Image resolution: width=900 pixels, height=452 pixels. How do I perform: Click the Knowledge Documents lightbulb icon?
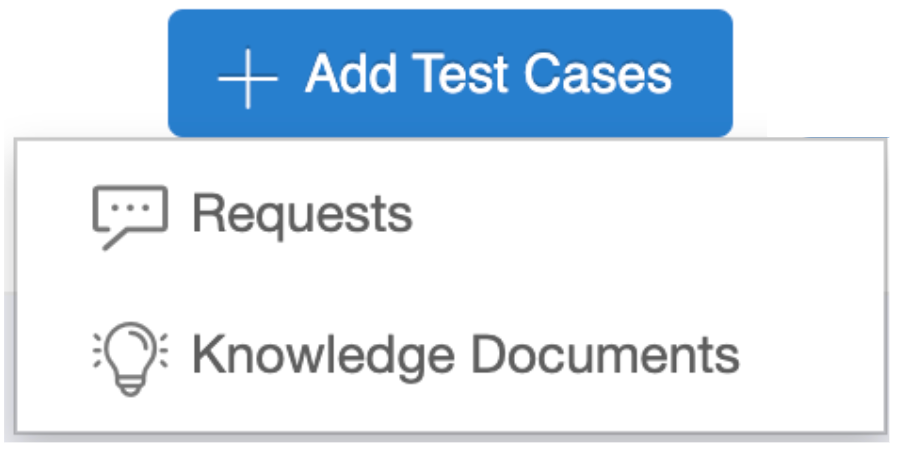click(x=129, y=357)
